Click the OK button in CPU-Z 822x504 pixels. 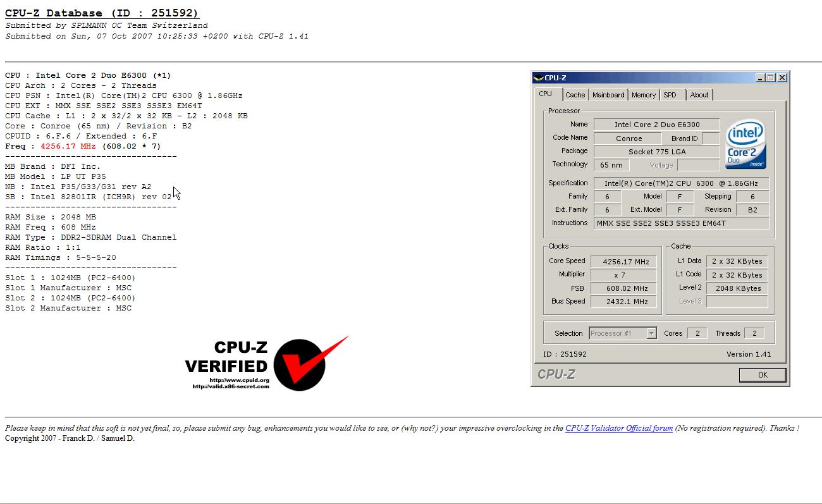(763, 375)
